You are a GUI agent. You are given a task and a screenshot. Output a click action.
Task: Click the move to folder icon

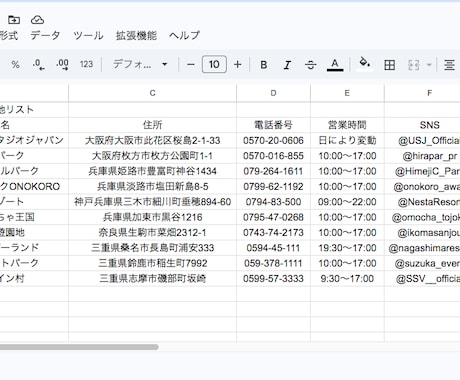tap(14, 20)
